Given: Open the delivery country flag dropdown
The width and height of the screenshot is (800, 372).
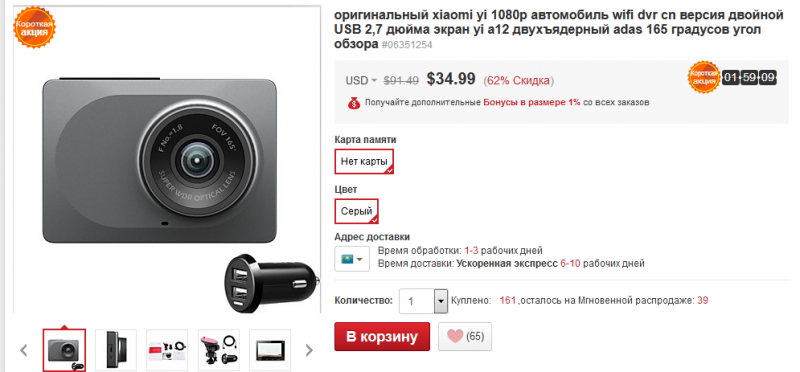Looking at the screenshot, I should (x=352, y=259).
